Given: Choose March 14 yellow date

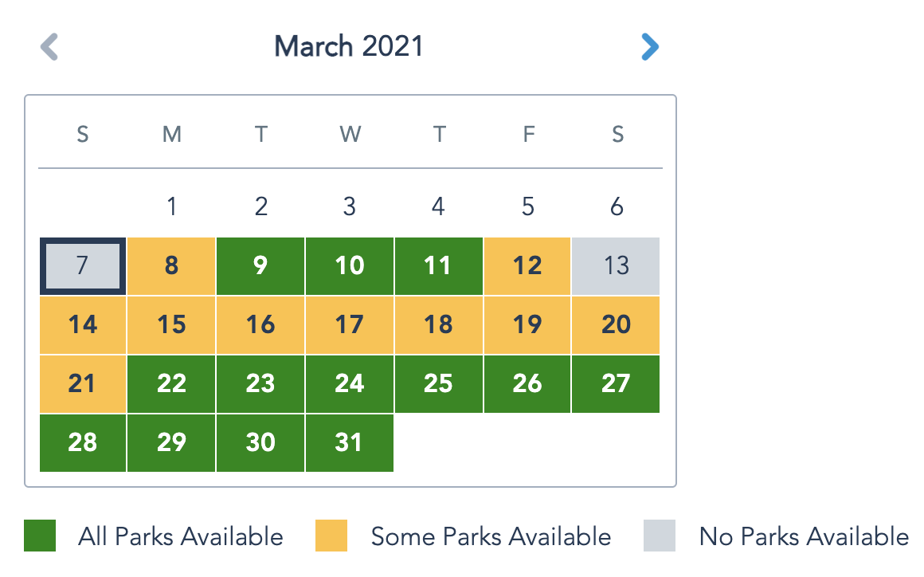Looking at the screenshot, I should [82, 325].
